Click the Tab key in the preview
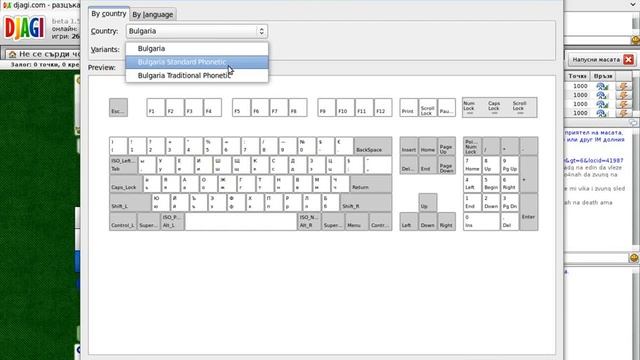The image size is (640, 360). click(123, 165)
